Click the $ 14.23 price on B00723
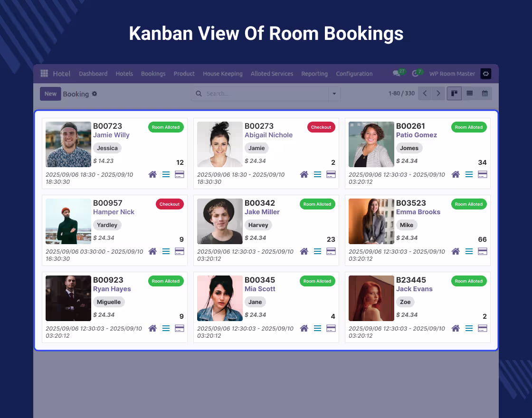 click(104, 161)
